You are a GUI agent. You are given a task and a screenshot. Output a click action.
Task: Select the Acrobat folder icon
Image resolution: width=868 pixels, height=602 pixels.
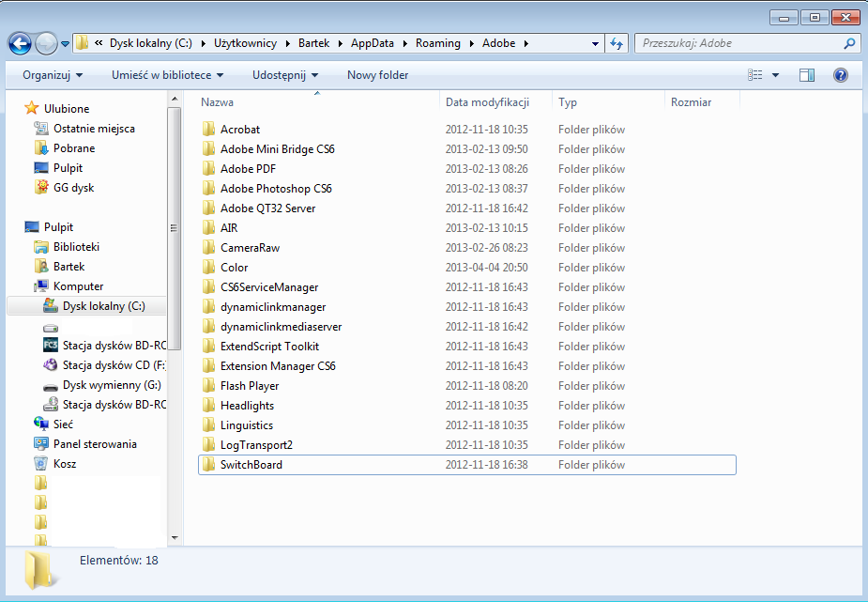pos(208,129)
